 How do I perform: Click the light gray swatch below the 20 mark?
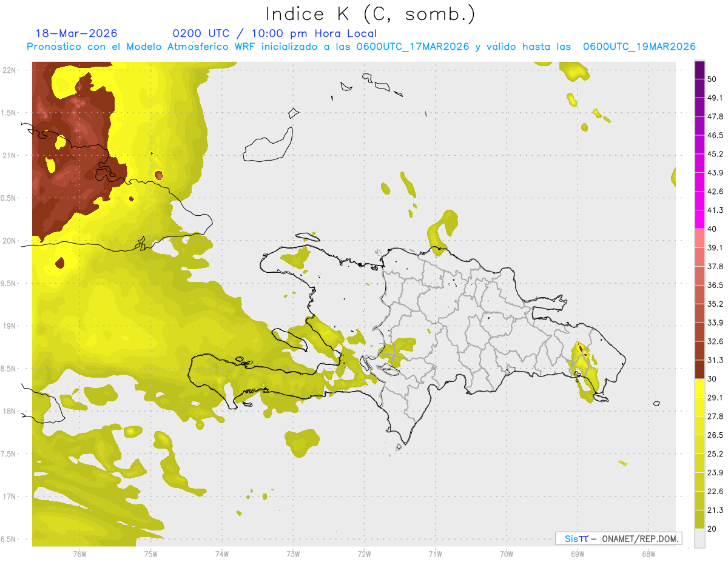pos(699,538)
